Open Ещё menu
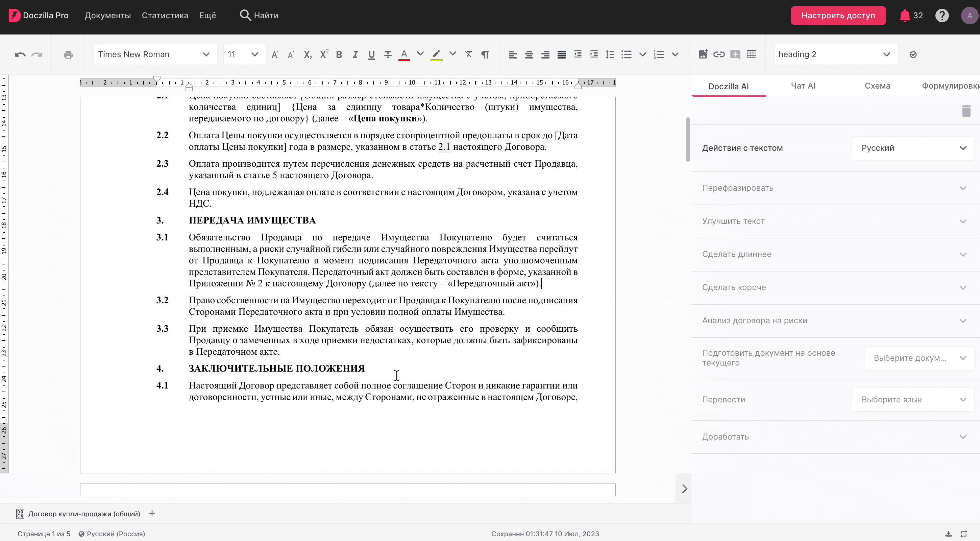 [x=208, y=16]
